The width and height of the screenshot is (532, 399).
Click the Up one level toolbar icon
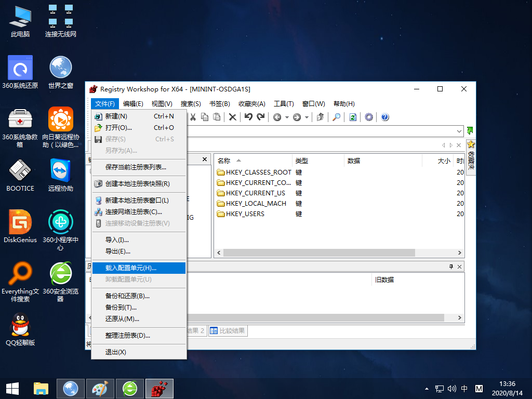[x=320, y=117]
